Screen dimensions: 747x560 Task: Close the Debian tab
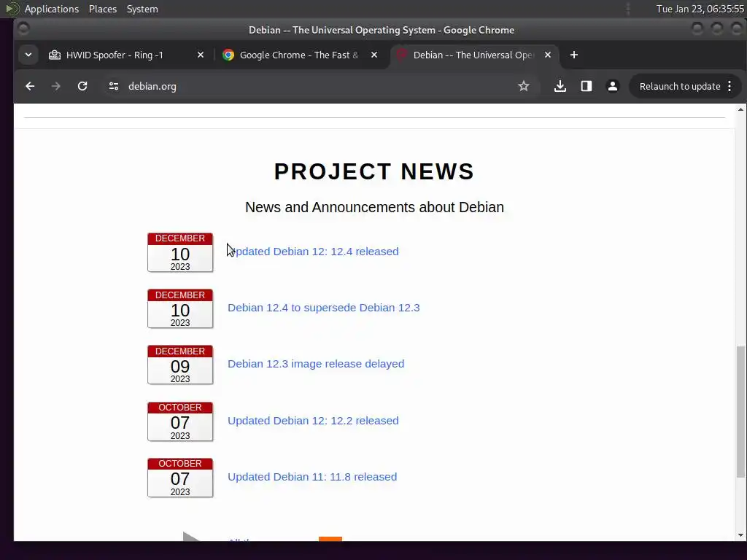coord(548,55)
